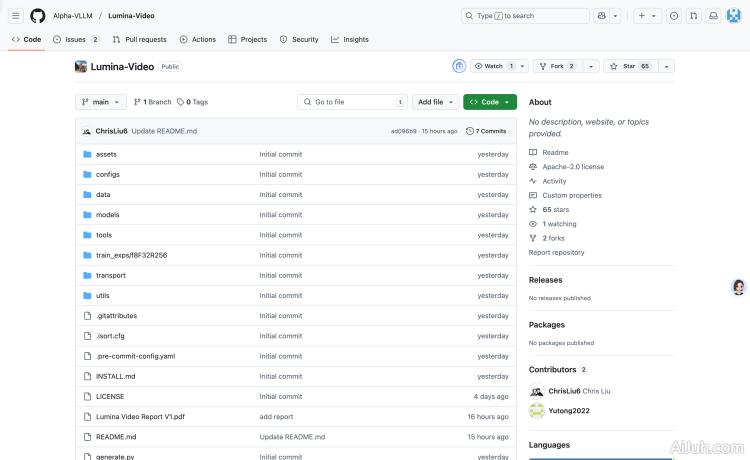The width and height of the screenshot is (750, 460).
Task: Open the Apache-2.0 license link
Action: click(572, 167)
